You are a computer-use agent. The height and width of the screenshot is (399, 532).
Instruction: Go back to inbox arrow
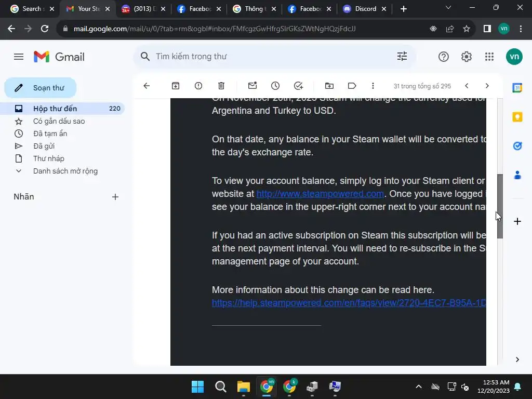point(147,86)
